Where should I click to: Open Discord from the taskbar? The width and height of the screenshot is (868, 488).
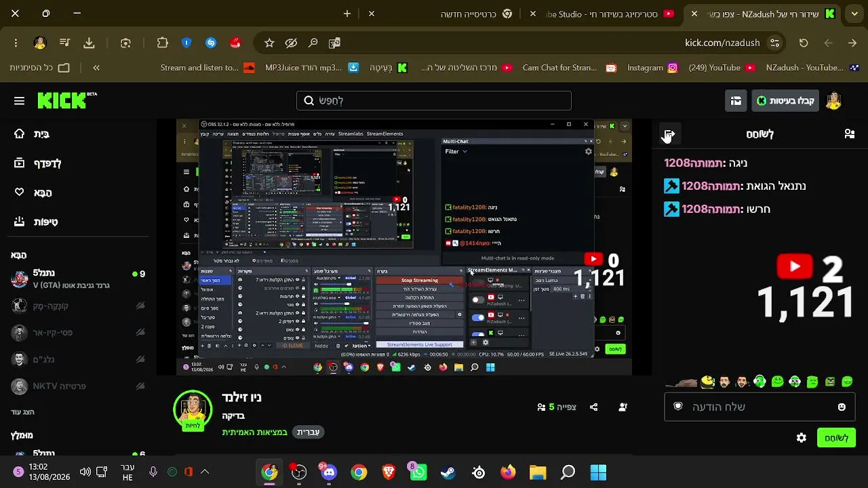point(329,472)
